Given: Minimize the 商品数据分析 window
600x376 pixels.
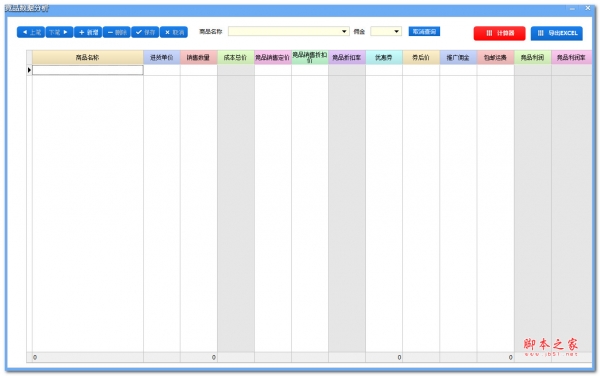Looking at the screenshot, I should click(572, 8).
